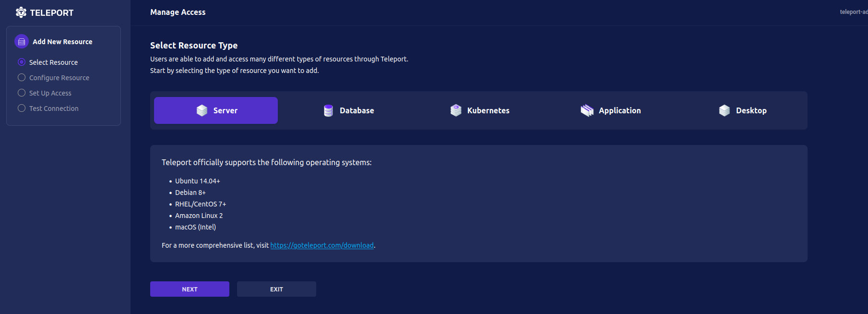Select the Configure Resource step radio
Viewport: 868px width, 314px height.
pyautogui.click(x=22, y=77)
